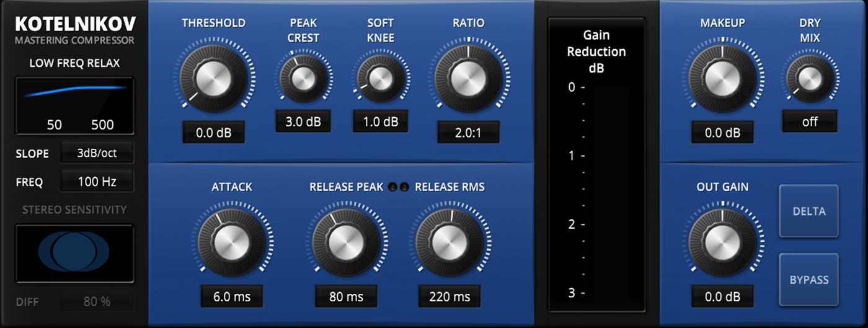
Task: Toggle the release link dots indicator
Action: [399, 187]
